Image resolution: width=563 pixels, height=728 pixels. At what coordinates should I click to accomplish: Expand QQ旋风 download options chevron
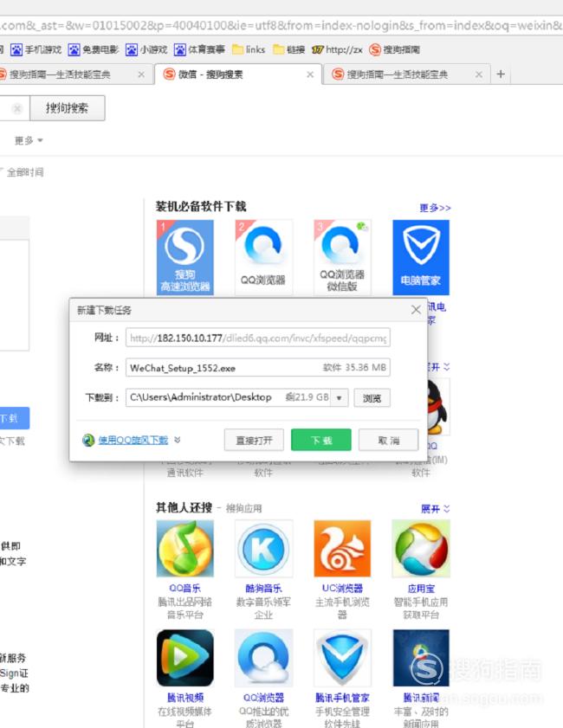[177, 440]
